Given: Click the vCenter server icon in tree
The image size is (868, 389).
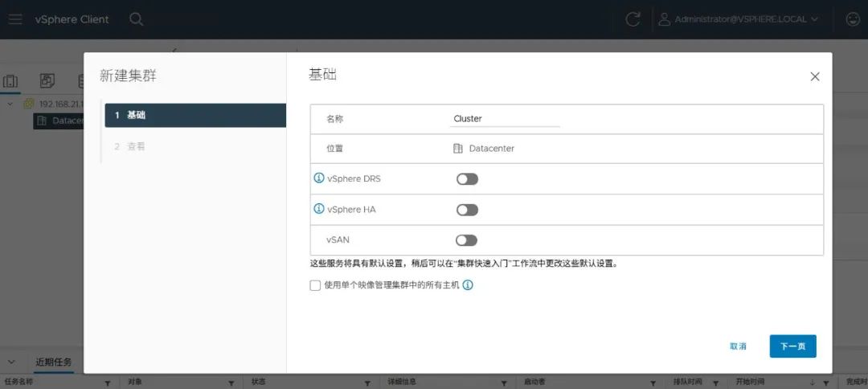Looking at the screenshot, I should point(29,104).
